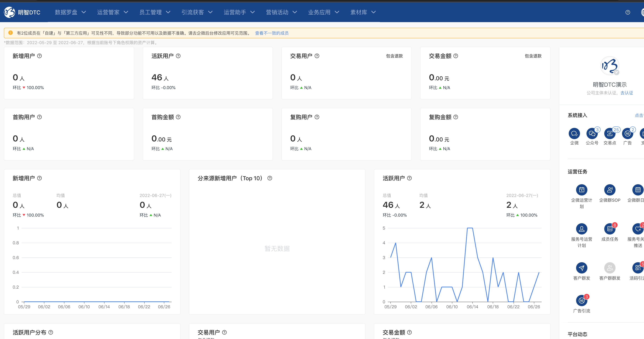Screen dimensions: 644x339
Task: Expand the 运营管家 menu
Action: point(113,12)
